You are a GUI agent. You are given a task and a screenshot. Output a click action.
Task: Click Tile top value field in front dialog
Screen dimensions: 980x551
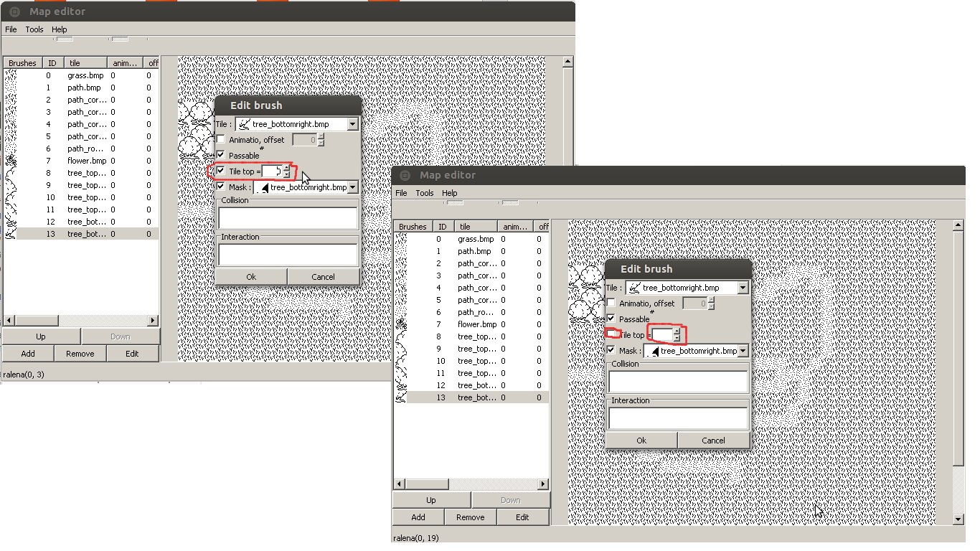pyautogui.click(x=662, y=335)
